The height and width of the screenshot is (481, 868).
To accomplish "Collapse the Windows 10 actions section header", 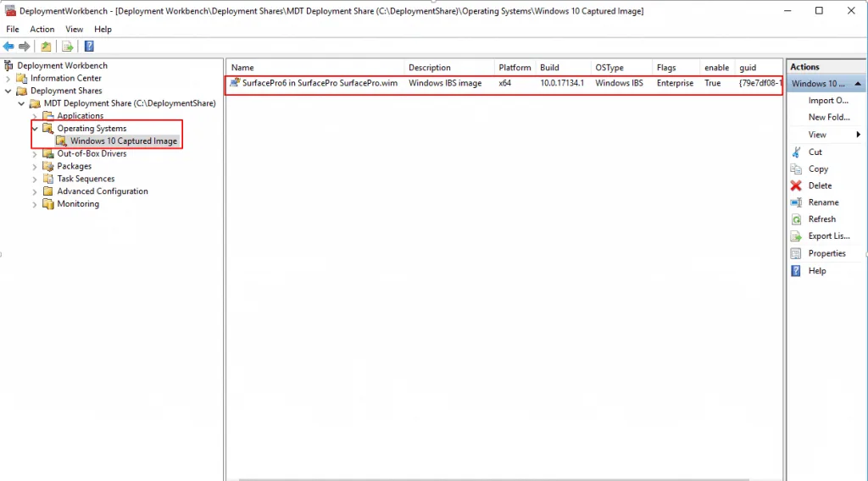I will pyautogui.click(x=858, y=84).
